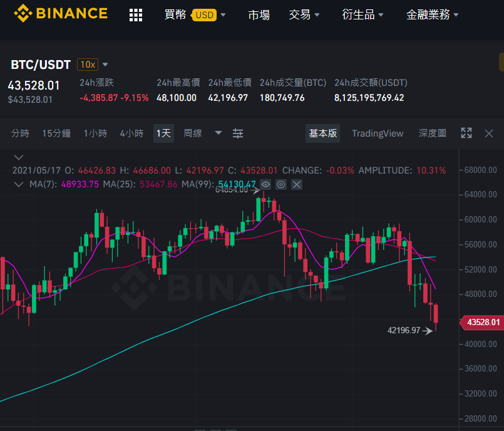This screenshot has width=504, height=431.
Task: Close the chart panel
Action: [x=489, y=133]
